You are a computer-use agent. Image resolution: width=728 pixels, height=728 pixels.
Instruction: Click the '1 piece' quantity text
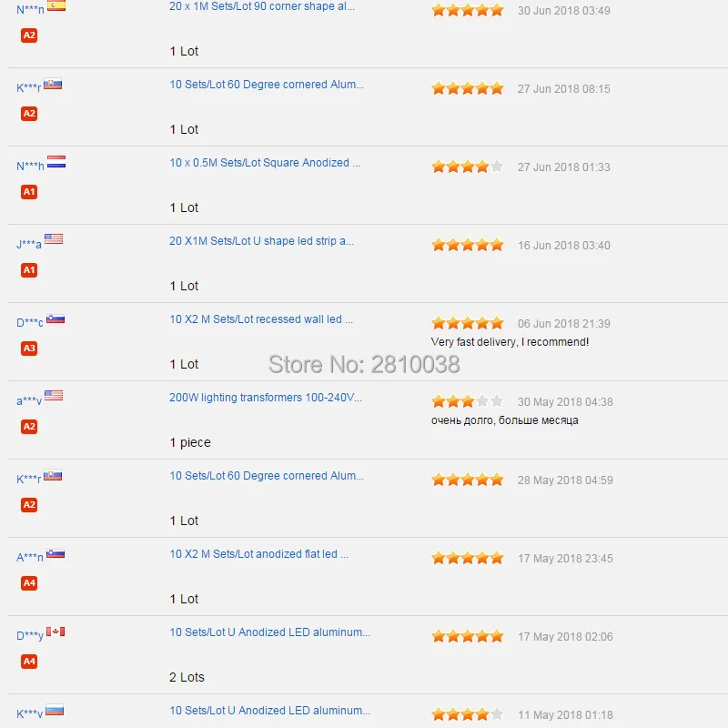click(x=190, y=442)
